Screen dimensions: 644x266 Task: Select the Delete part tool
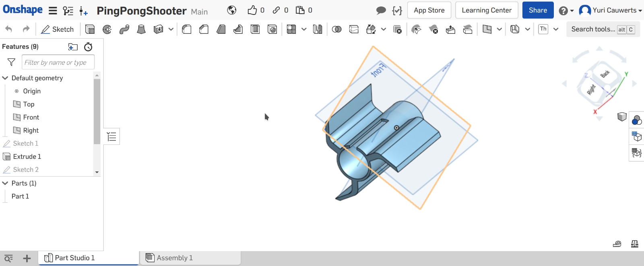pyautogui.click(x=397, y=29)
